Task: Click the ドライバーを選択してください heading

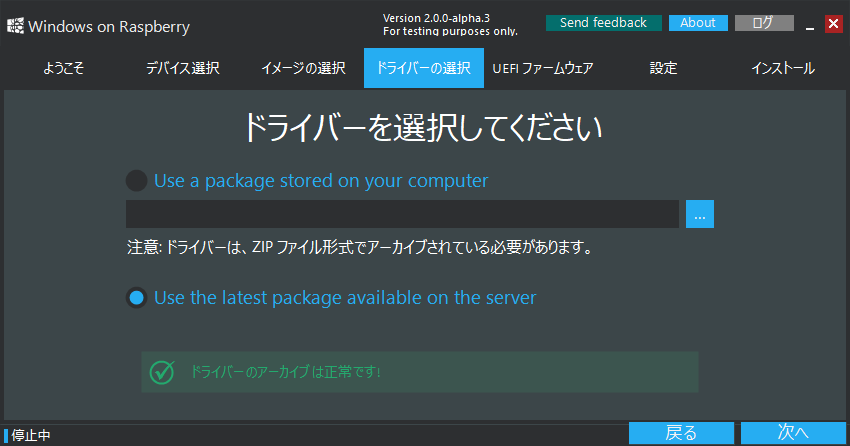Action: point(423,128)
